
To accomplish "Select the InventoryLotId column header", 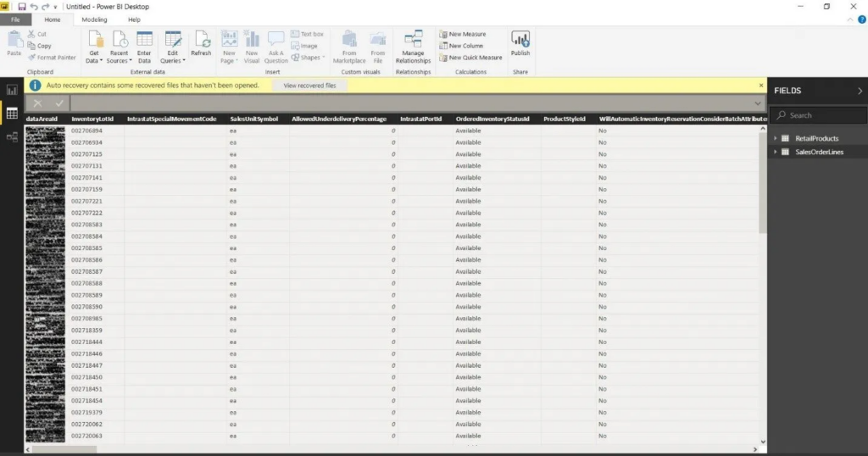I will click(92, 119).
